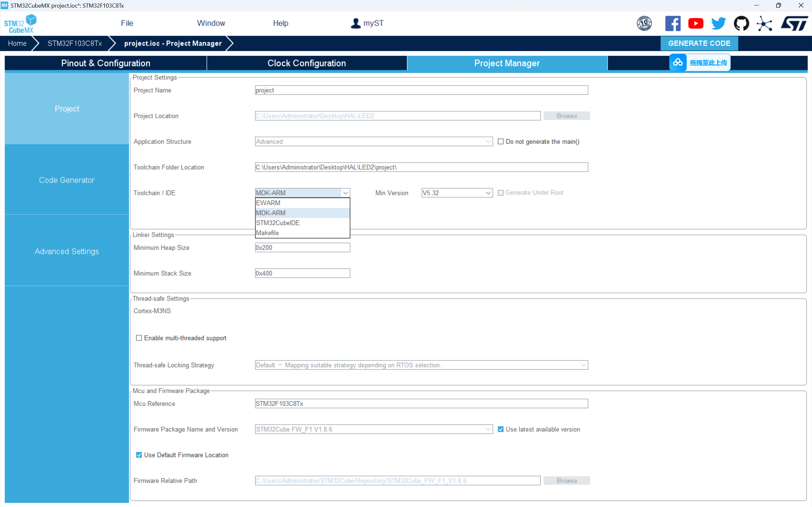The image size is (812, 507).
Task: Uncheck Use latest available version
Action: [x=501, y=429]
